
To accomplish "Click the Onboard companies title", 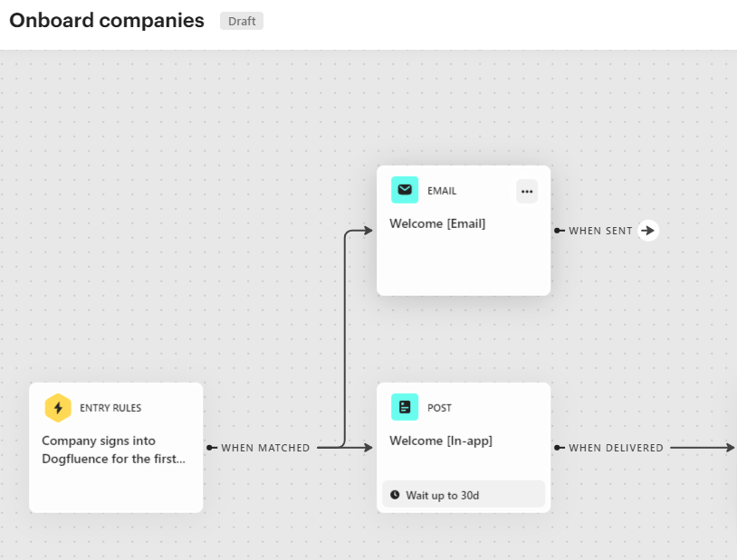I will [x=107, y=21].
